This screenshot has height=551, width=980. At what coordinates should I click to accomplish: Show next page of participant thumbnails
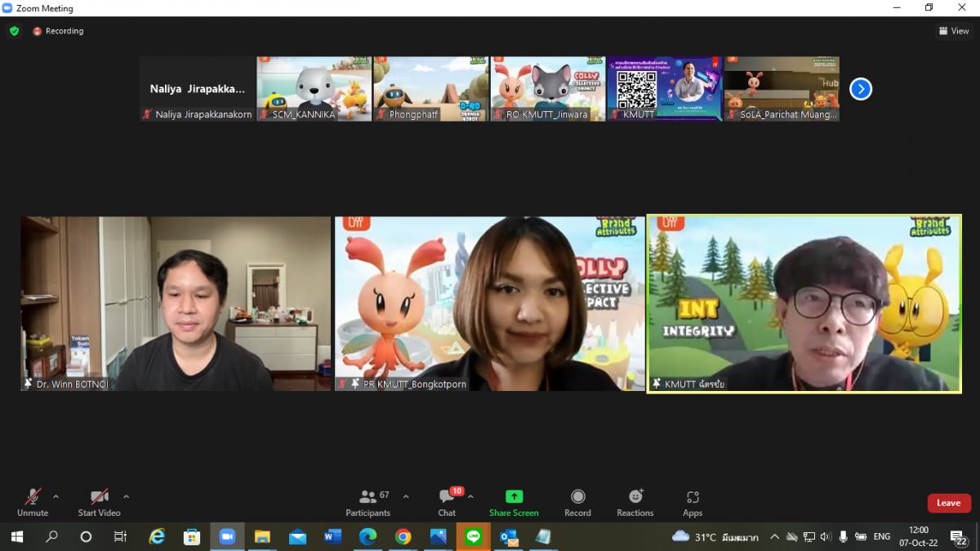point(861,88)
